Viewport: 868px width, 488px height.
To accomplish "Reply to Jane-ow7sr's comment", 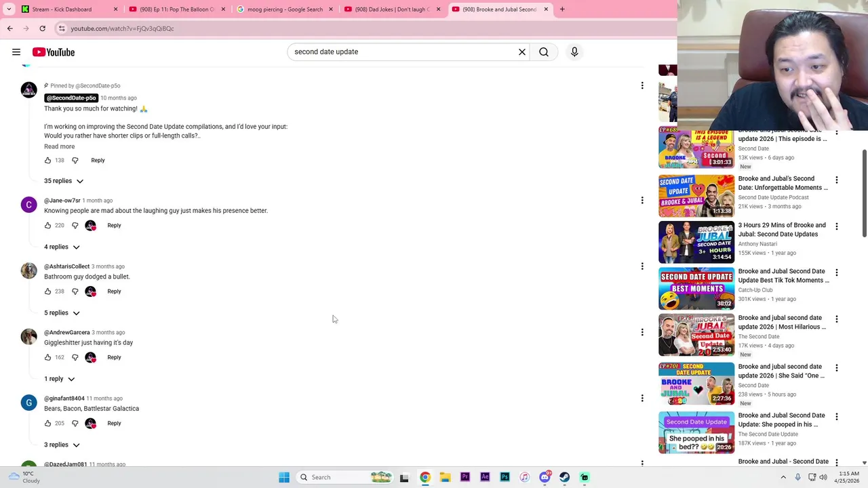I will pyautogui.click(x=114, y=226).
